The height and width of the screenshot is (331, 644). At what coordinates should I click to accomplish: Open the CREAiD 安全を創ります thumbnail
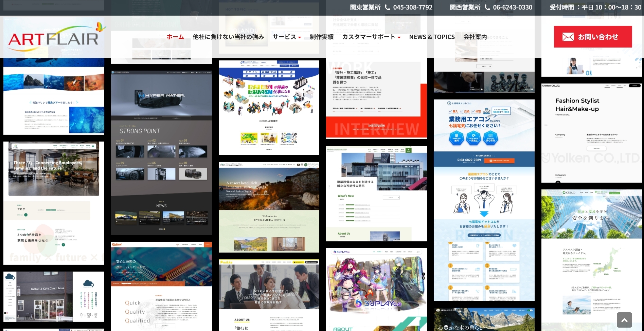[x=592, y=260]
